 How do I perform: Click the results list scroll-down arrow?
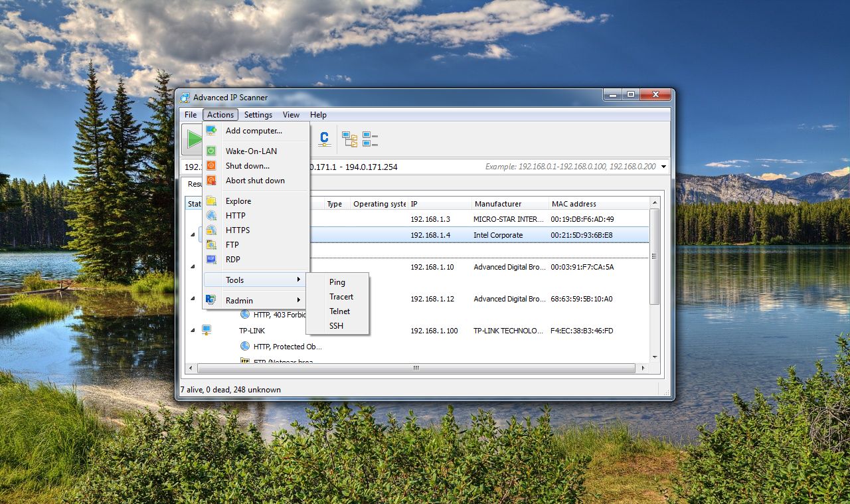(654, 357)
